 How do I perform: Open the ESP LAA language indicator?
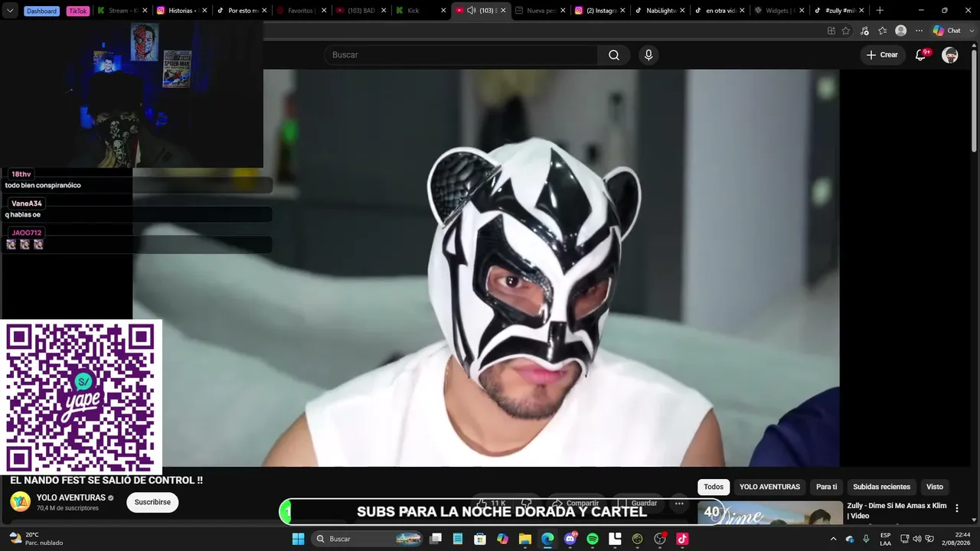885,539
